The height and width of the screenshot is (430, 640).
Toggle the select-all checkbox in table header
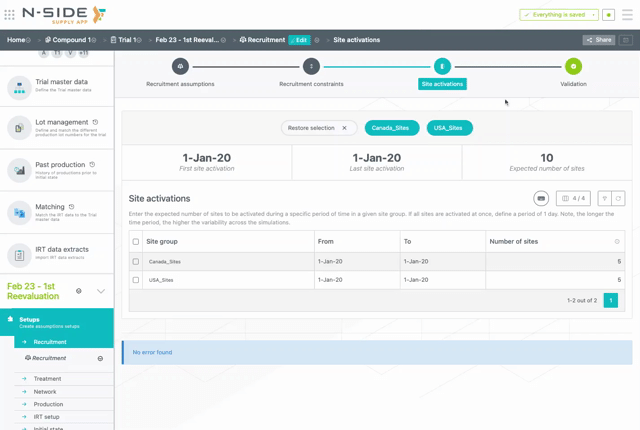point(136,242)
